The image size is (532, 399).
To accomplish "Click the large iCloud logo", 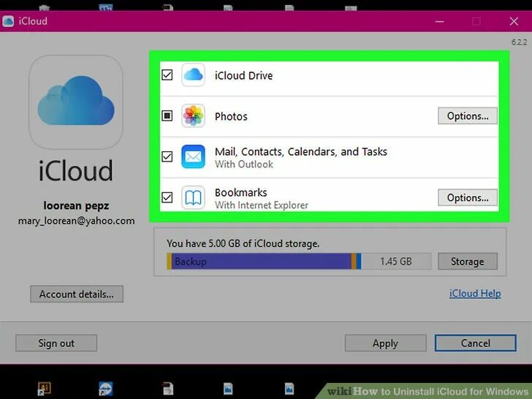I will pyautogui.click(x=76, y=102).
